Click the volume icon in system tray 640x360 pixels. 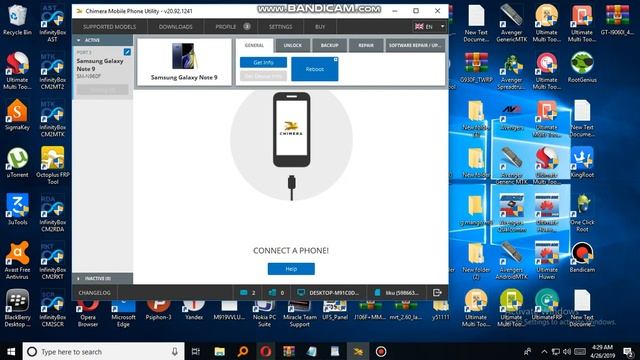click(x=567, y=351)
